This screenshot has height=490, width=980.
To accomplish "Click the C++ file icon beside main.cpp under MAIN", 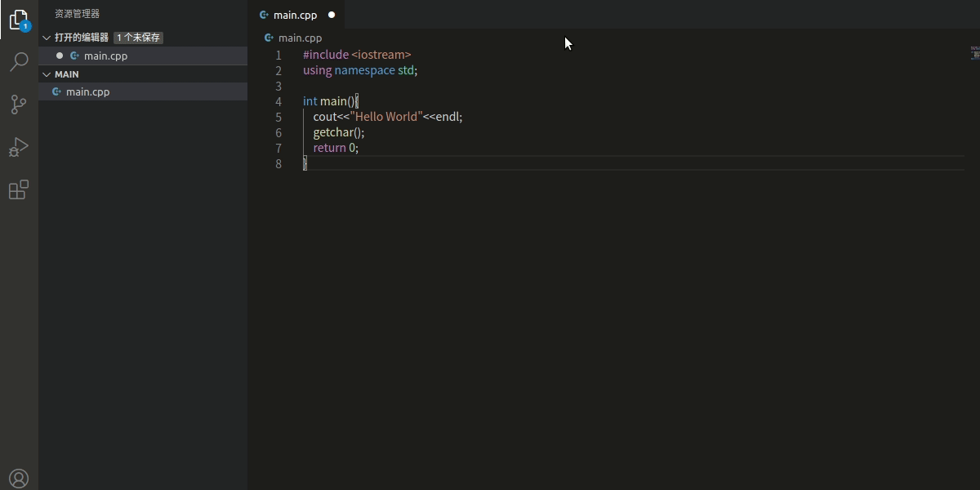I will click(x=56, y=91).
